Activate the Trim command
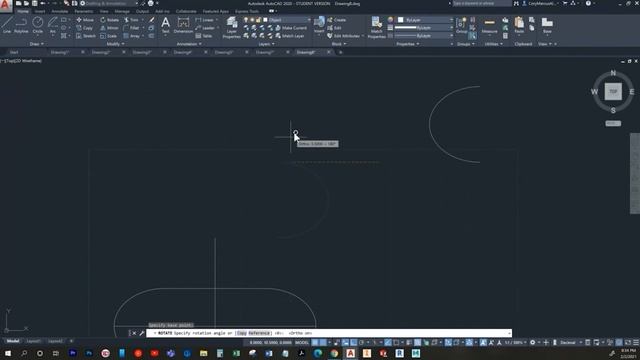The width and height of the screenshot is (640, 360). 131,20
